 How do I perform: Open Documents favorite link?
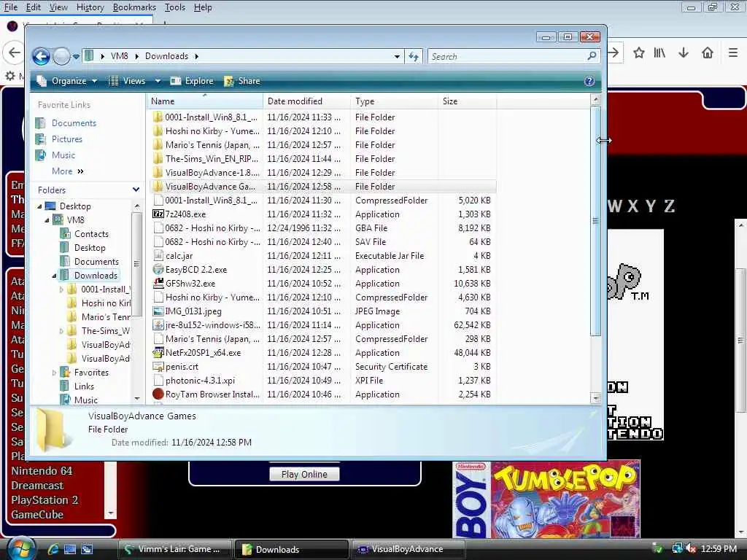pos(74,122)
